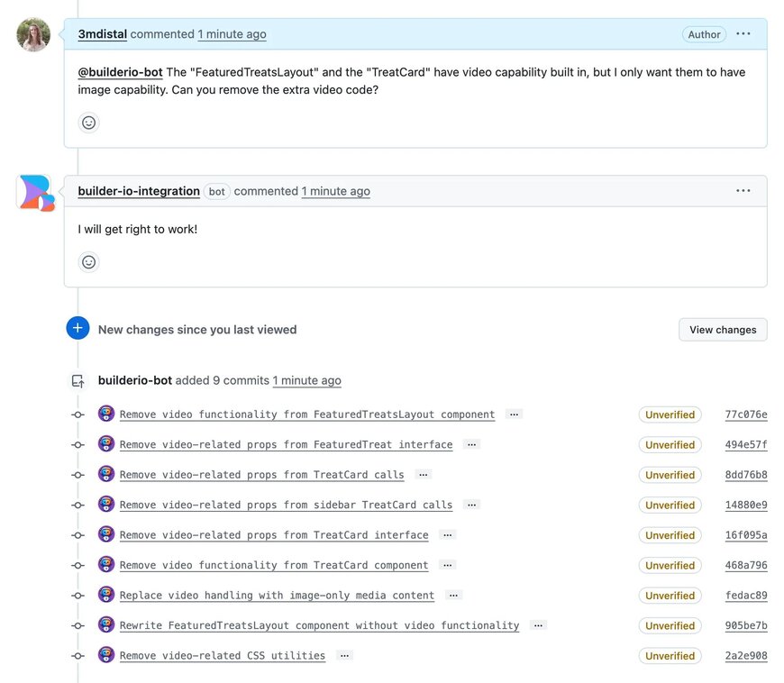Open 3mdistal's profile avatar
The height and width of the screenshot is (683, 784).
point(32,33)
